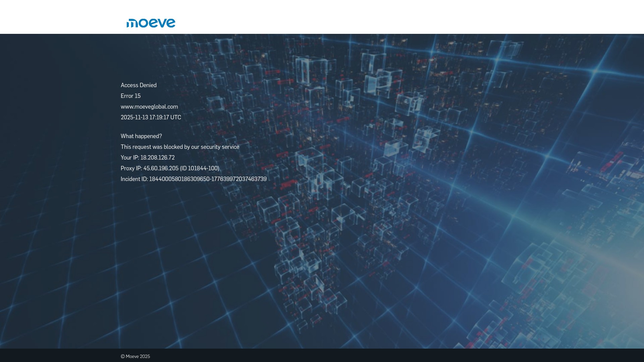
Task: Click the "What happened?" heading
Action: 141,136
